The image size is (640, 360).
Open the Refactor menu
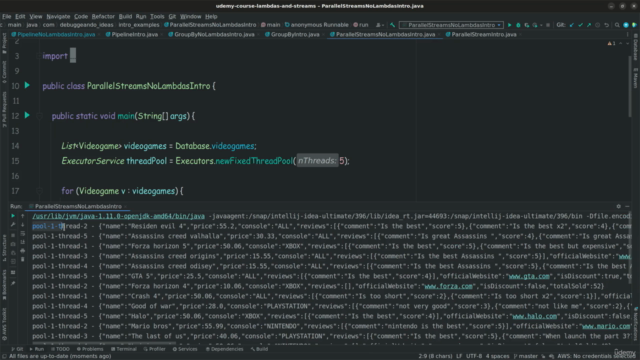[x=103, y=16]
